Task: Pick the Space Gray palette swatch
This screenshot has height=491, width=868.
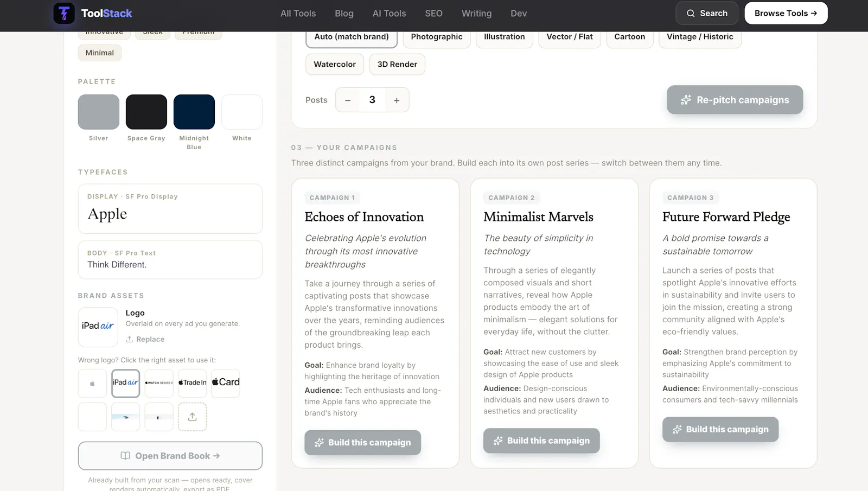Action: (146, 112)
